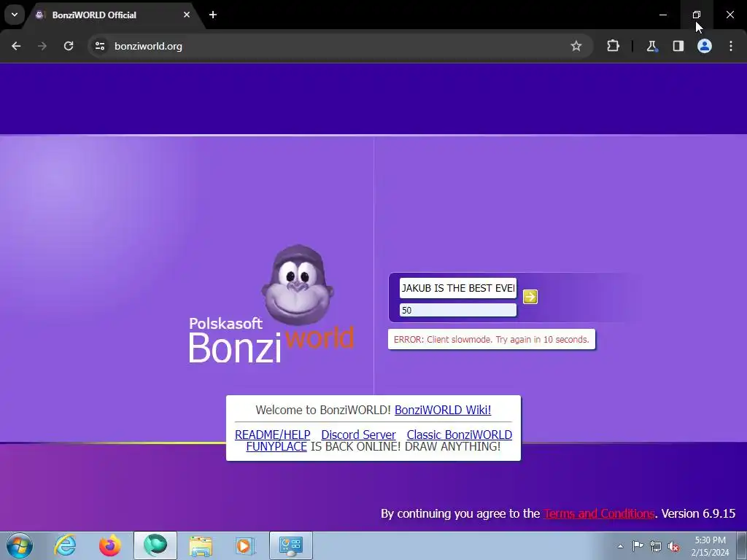
Task: Open the Chrome three-dot menu
Action: [x=731, y=46]
